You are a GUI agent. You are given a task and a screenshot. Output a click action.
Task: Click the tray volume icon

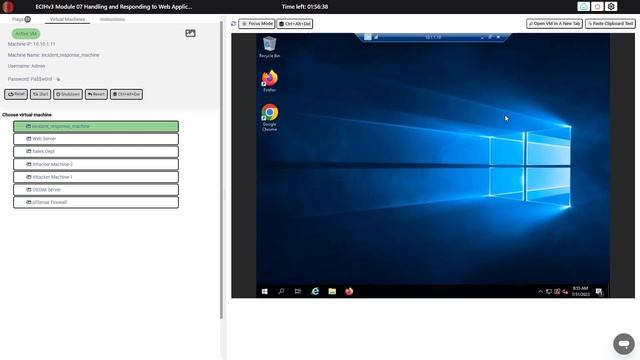(565, 291)
